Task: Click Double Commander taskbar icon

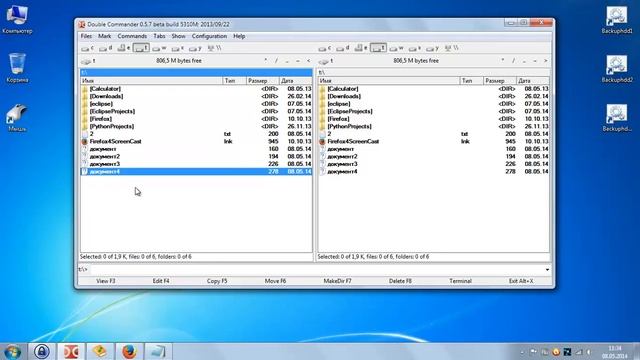Action: click(71, 351)
